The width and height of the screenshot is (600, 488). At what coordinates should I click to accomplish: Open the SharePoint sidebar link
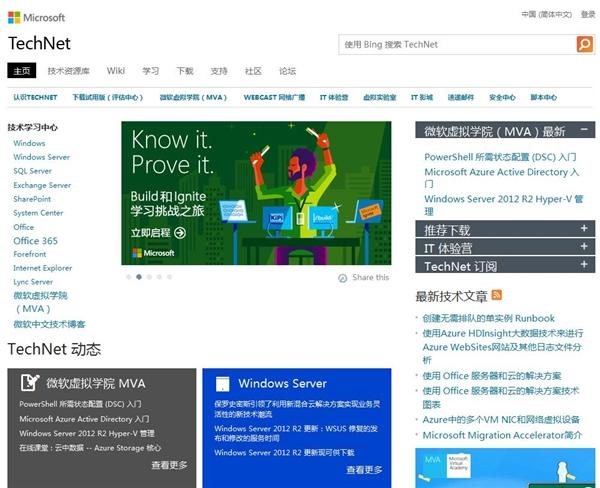click(32, 199)
